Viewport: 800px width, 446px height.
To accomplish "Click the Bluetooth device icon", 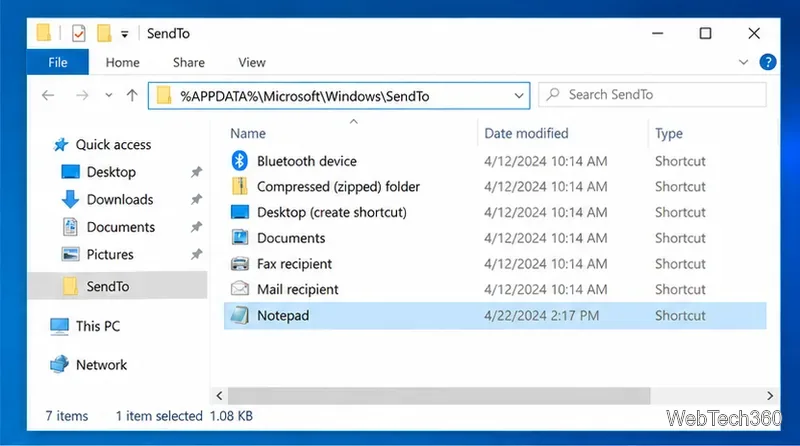I will click(239, 161).
